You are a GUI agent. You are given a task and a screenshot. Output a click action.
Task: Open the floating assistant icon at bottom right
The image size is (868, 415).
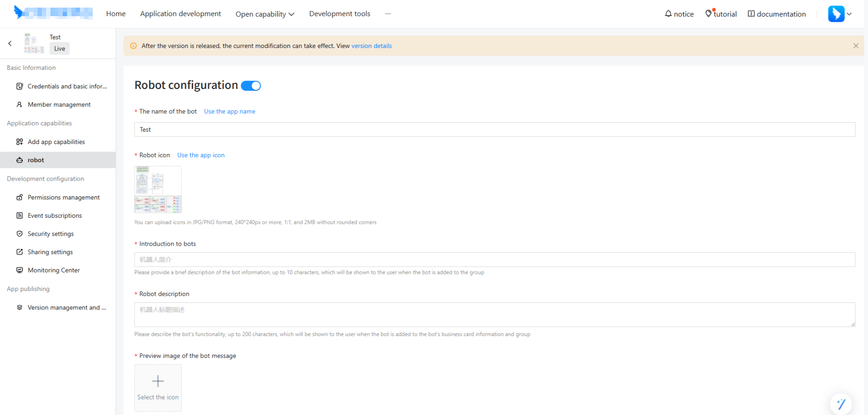click(x=840, y=404)
